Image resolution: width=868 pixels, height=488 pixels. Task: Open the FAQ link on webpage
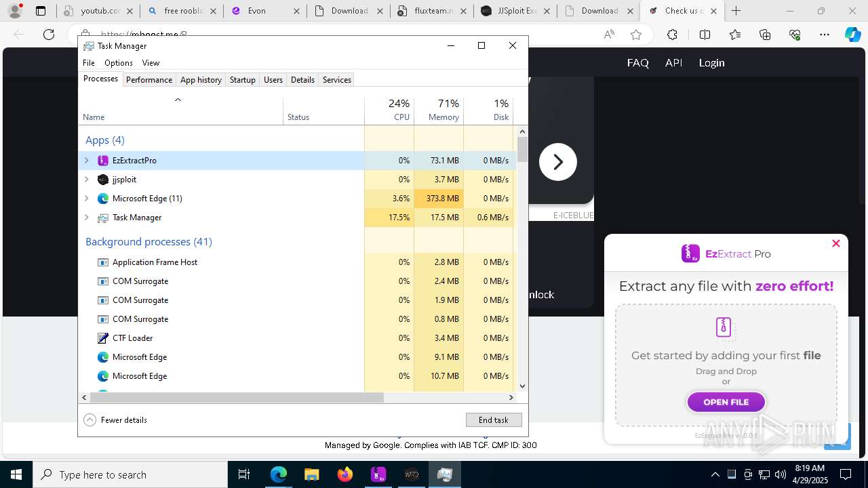(638, 62)
